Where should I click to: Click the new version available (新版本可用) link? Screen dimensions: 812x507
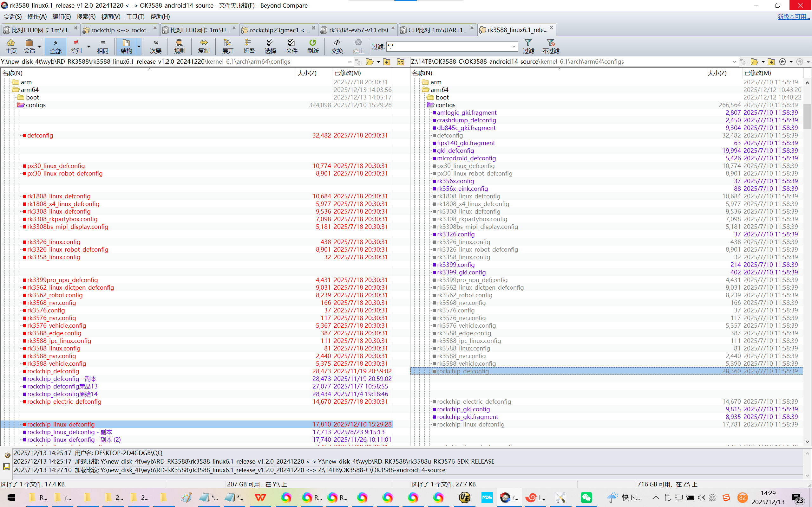pos(793,16)
